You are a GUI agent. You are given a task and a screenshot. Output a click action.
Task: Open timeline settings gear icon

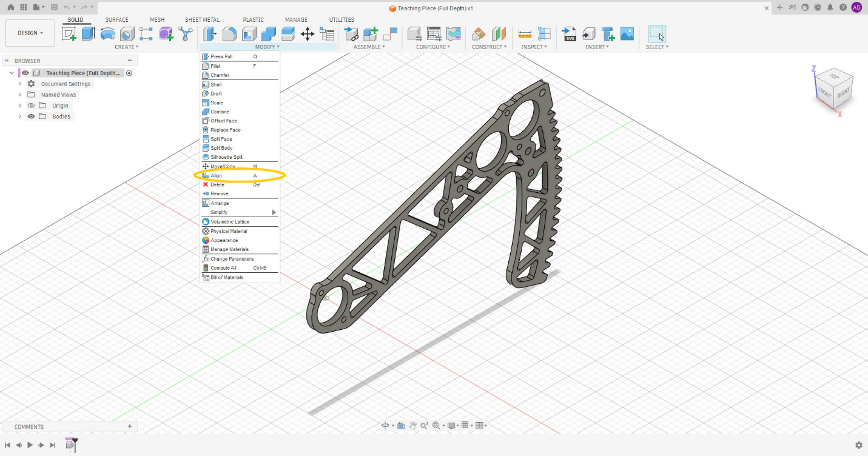point(859,445)
